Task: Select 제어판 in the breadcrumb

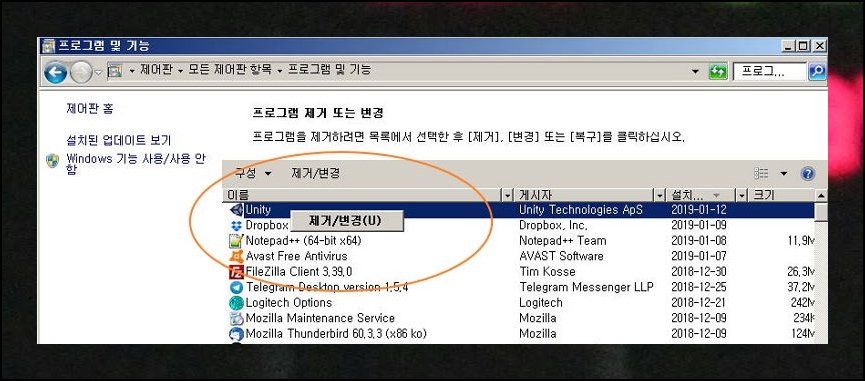Action: 156,70
